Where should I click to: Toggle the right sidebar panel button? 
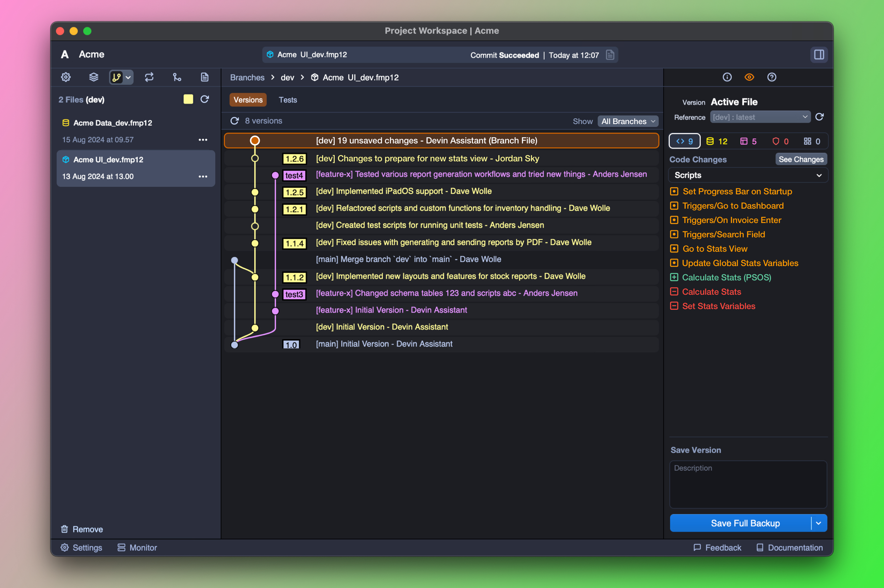point(819,55)
